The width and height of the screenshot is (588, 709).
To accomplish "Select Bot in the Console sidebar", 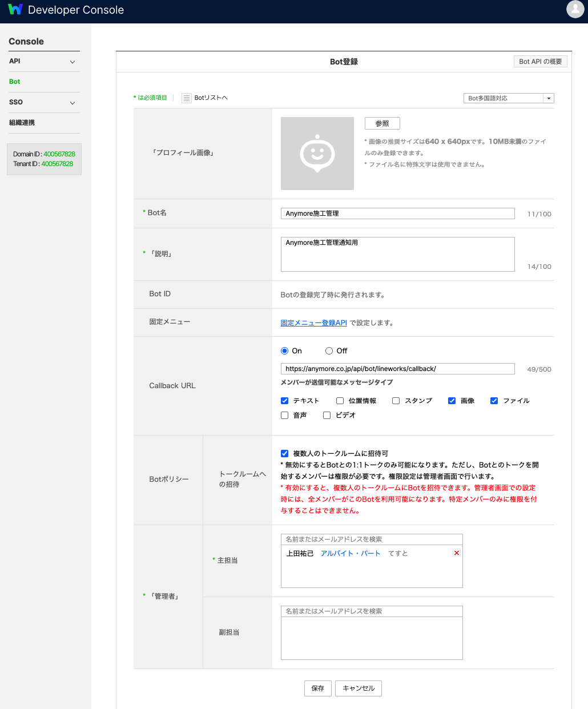I will click(x=14, y=82).
